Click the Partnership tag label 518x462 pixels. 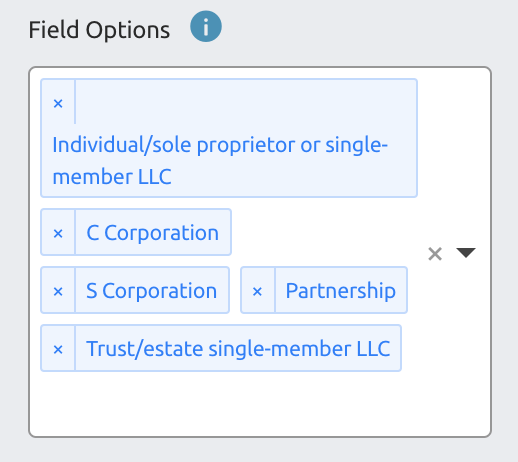(x=341, y=291)
